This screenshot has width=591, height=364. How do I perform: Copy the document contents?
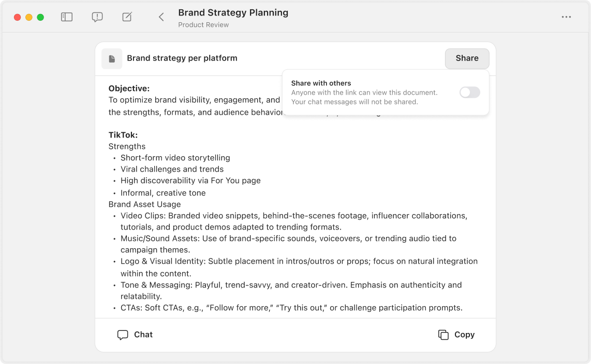[456, 335]
